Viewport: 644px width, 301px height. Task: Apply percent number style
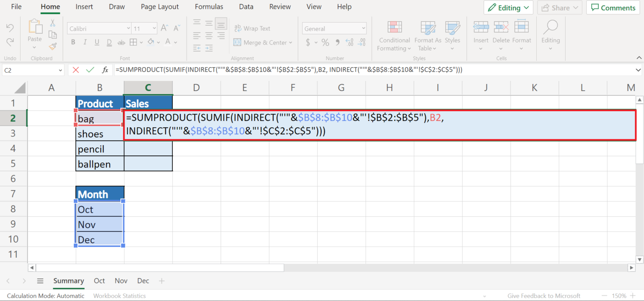[x=325, y=42]
